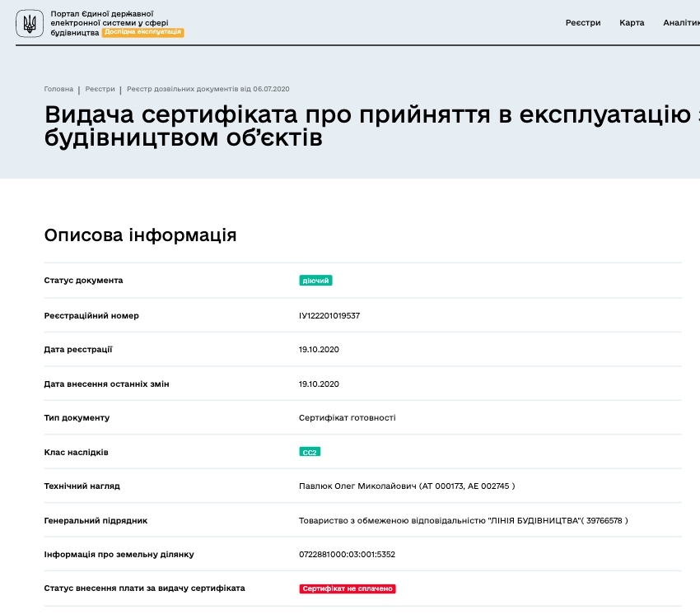Click the 'Клас наслідків' label
This screenshot has height=614, width=700.
pyautogui.click(x=76, y=452)
